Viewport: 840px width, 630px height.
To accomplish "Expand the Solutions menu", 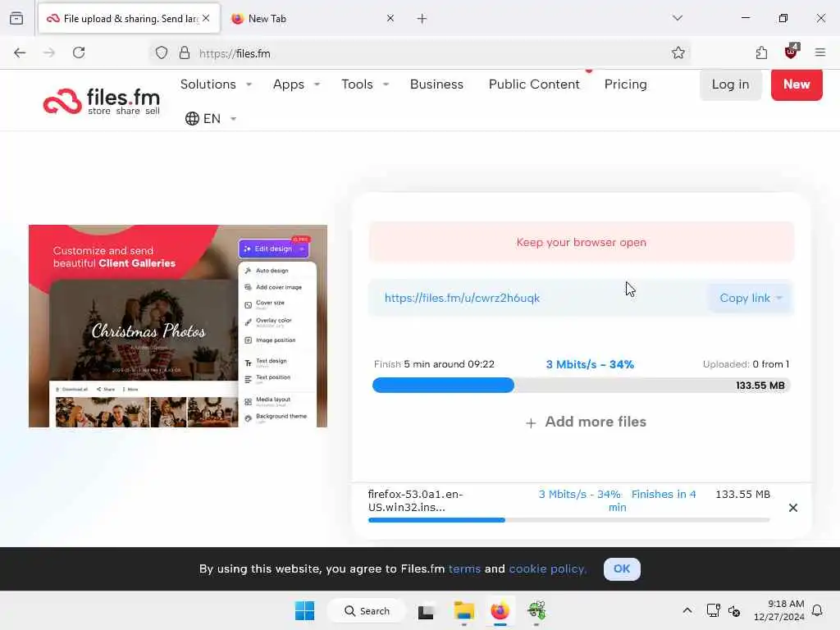I will point(217,84).
